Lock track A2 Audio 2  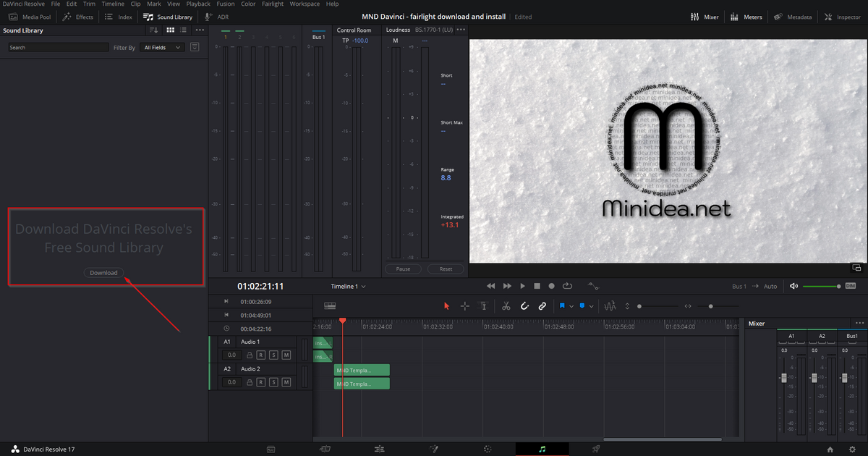click(250, 382)
